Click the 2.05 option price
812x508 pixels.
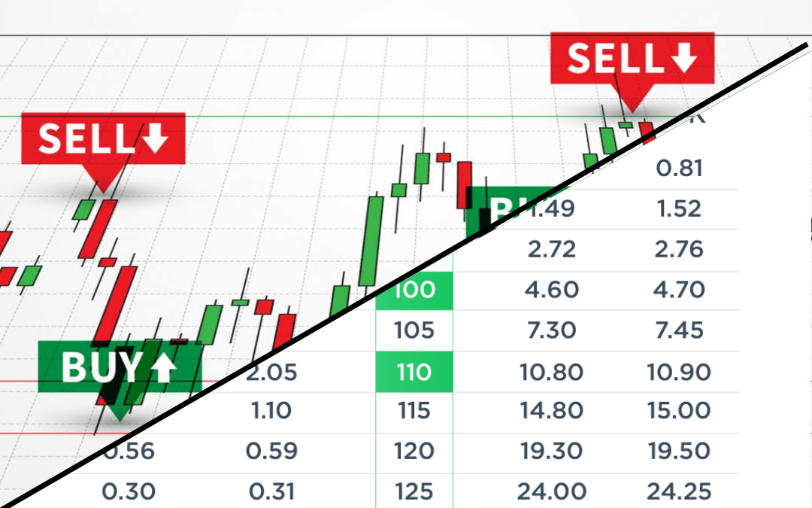click(x=271, y=372)
